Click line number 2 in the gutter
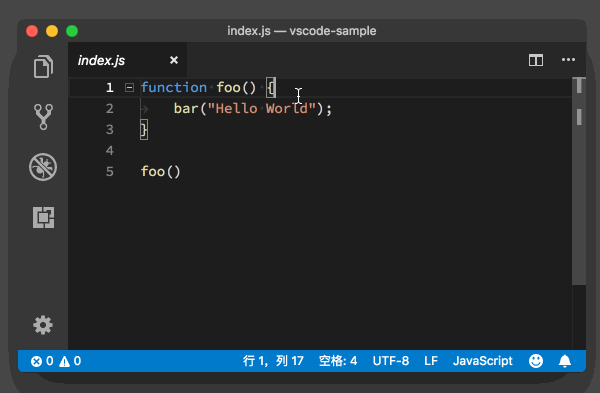 pos(110,109)
